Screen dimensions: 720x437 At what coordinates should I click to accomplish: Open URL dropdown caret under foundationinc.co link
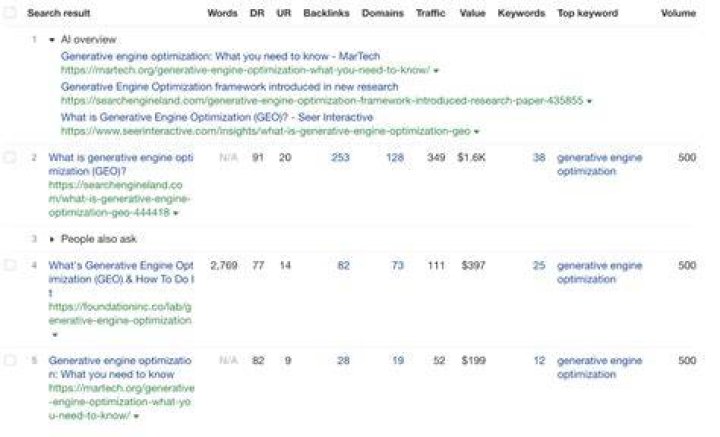point(55,335)
